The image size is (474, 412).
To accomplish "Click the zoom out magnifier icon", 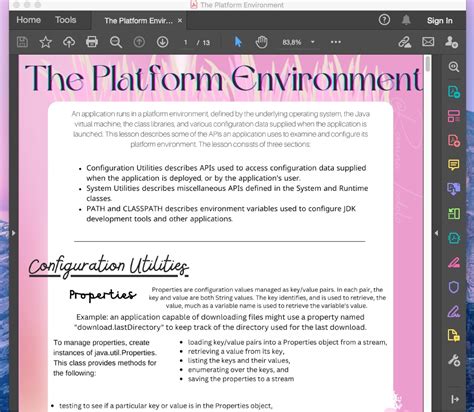I will tap(116, 42).
